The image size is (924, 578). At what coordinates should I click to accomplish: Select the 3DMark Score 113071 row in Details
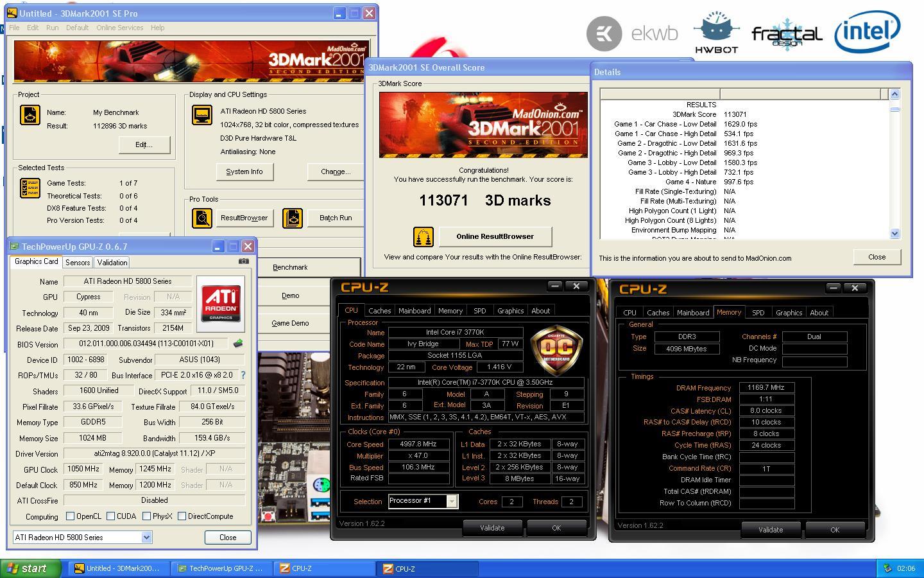[x=744, y=114]
